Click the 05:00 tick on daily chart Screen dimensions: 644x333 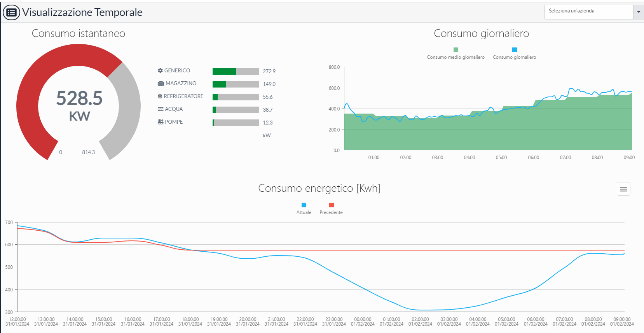(501, 158)
